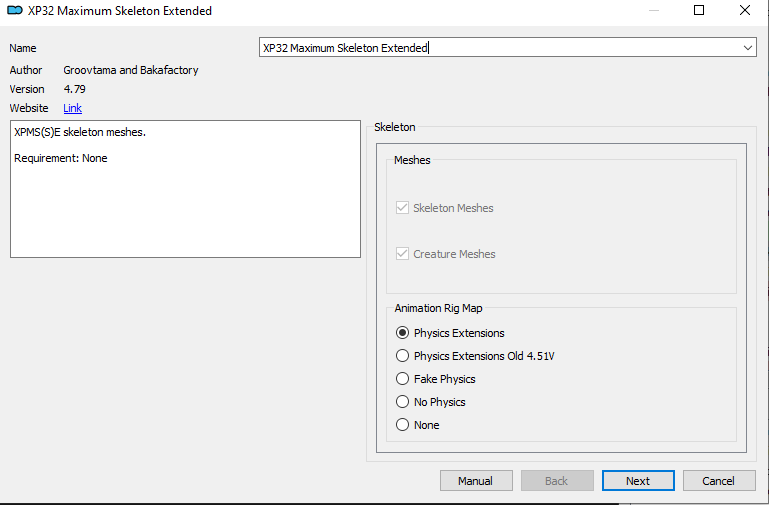Click the Back button

557,481
